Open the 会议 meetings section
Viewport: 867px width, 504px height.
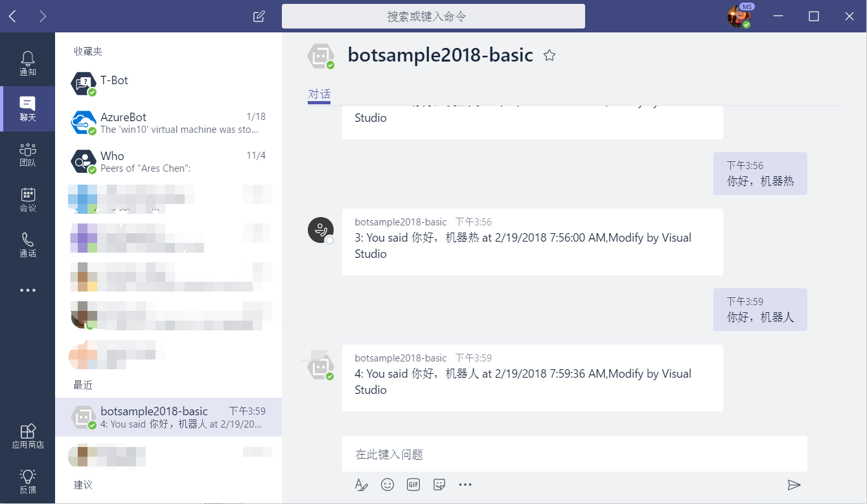tap(27, 199)
